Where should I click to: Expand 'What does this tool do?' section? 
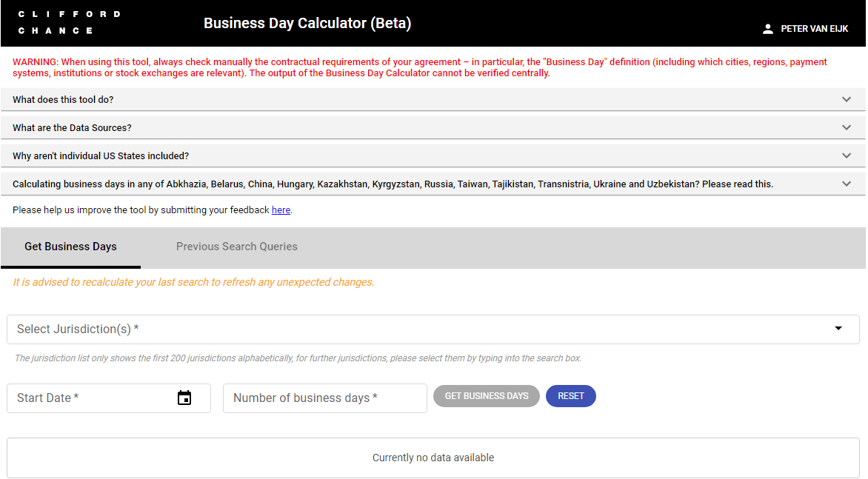pyautogui.click(x=433, y=99)
